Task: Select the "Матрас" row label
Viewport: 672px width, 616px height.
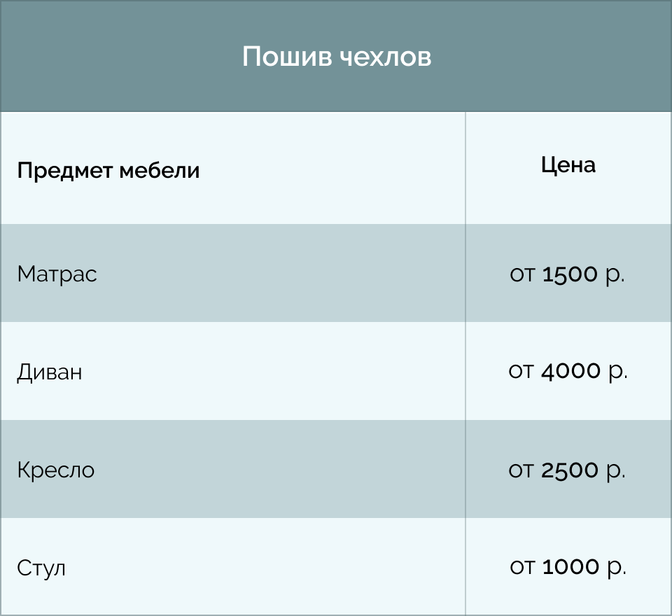Action: click(57, 274)
